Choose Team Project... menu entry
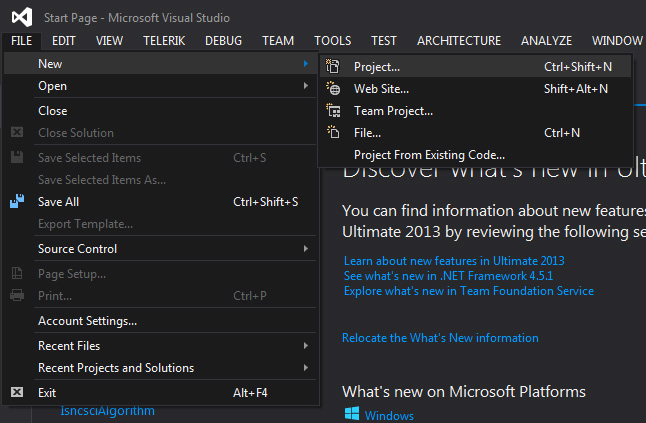 (x=475, y=111)
